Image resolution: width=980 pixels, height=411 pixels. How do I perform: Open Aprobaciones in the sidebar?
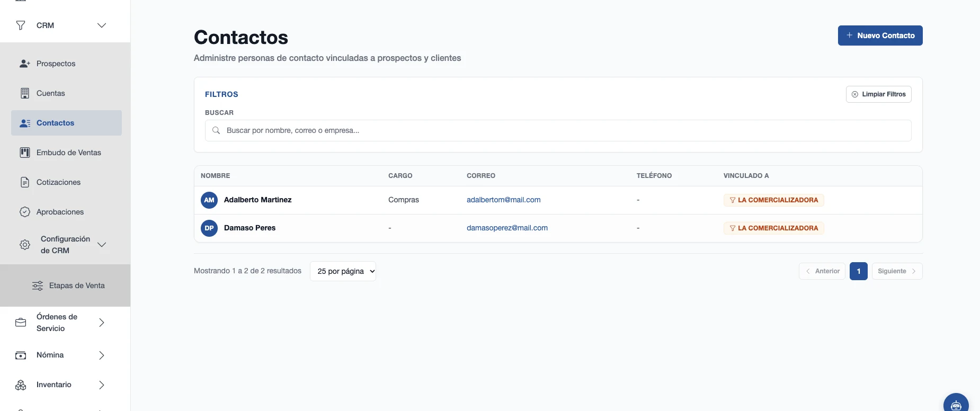[x=66, y=212]
